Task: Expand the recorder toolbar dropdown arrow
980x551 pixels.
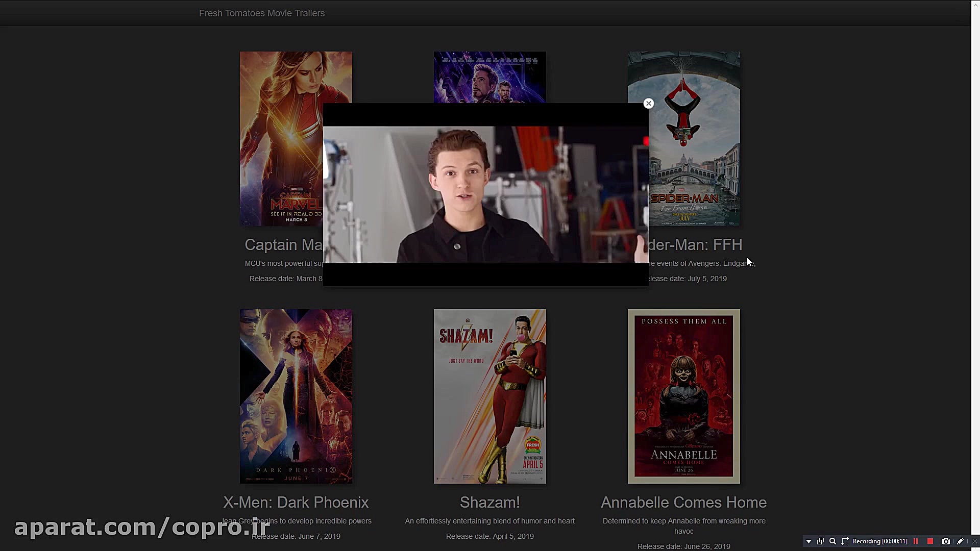Action: 808,541
